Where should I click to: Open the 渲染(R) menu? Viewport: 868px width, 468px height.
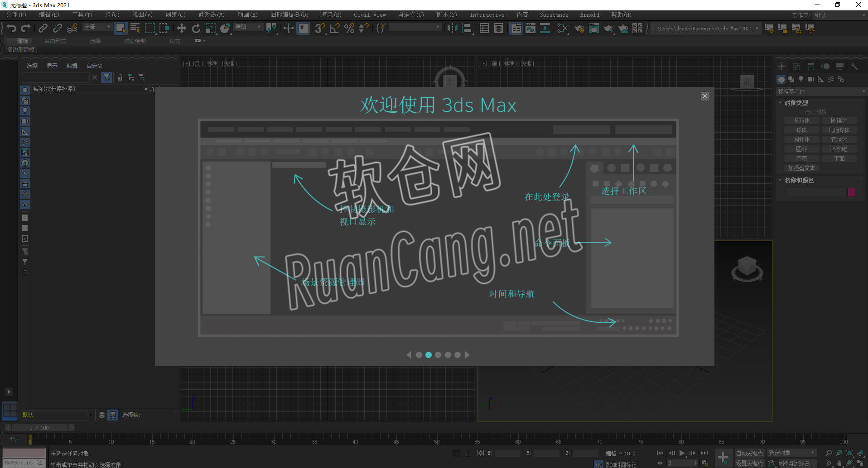pyautogui.click(x=332, y=15)
